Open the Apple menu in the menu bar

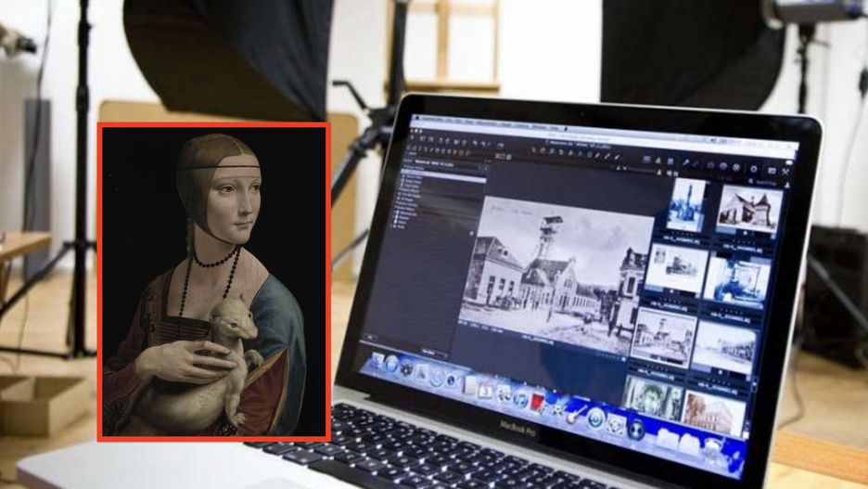pos(418,118)
